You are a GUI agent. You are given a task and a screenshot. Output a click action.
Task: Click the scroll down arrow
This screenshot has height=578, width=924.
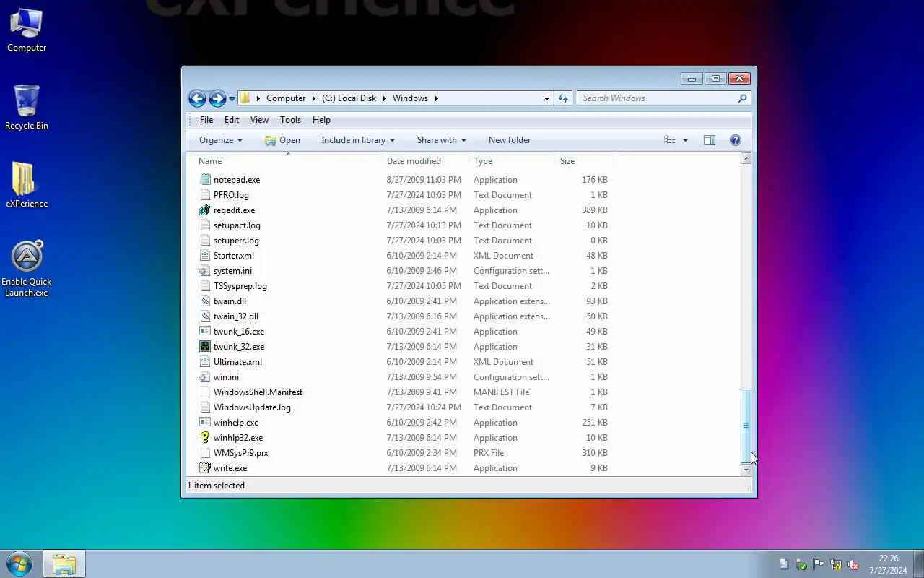(746, 470)
